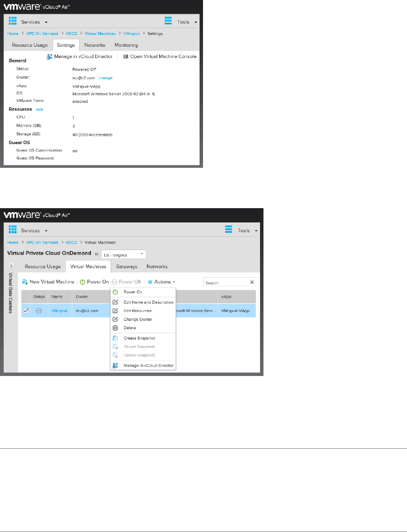Choose Change Owner menu entry
This screenshot has height=532, width=407.
pyautogui.click(x=138, y=319)
